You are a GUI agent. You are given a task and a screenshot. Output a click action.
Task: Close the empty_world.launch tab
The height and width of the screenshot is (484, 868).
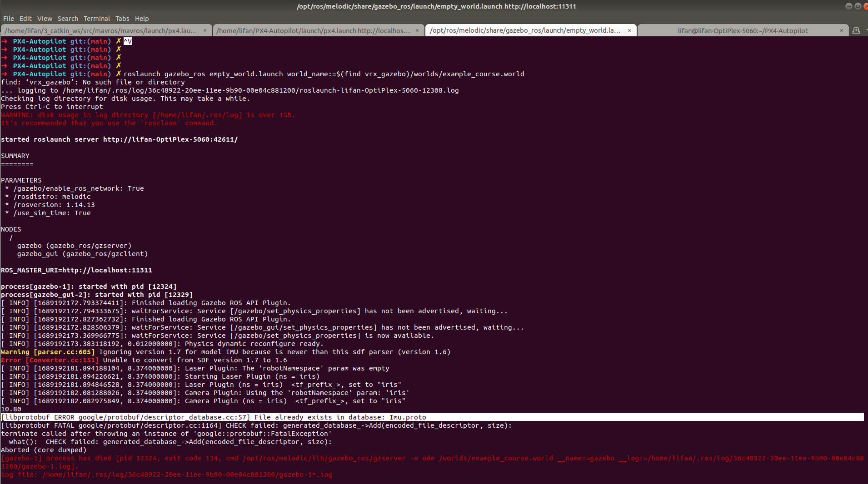point(629,30)
